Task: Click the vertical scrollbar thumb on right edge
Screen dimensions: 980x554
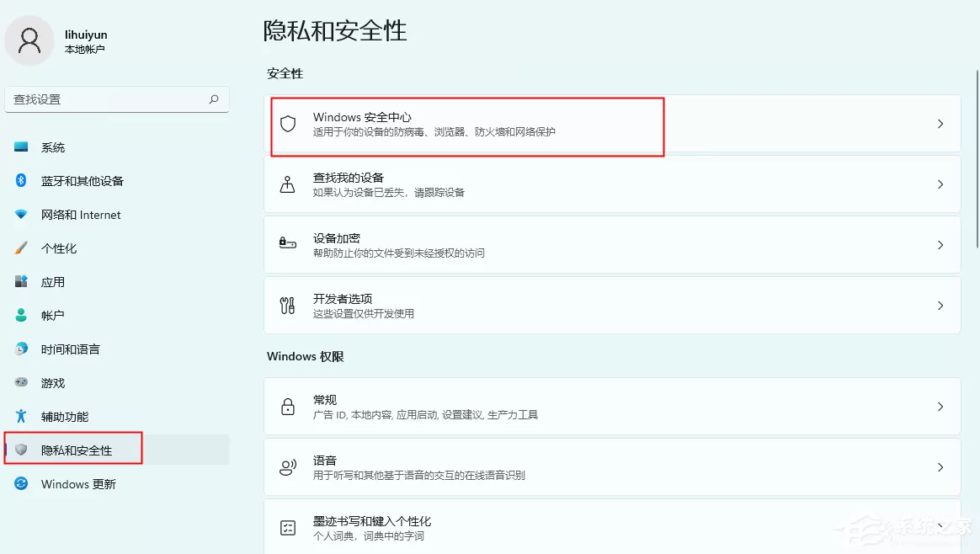Action: click(977, 159)
